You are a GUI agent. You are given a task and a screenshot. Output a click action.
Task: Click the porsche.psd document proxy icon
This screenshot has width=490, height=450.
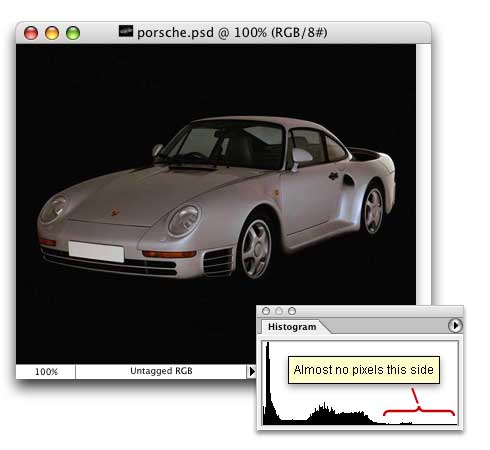(126, 31)
